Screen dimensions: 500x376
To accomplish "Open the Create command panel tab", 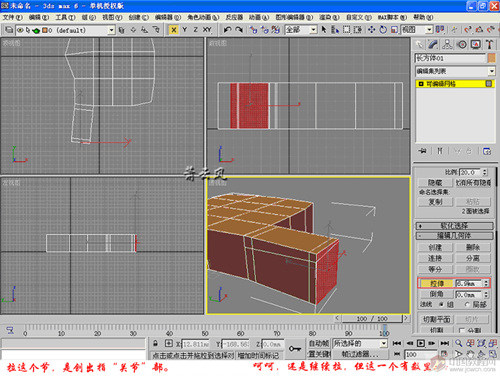I will point(420,45).
